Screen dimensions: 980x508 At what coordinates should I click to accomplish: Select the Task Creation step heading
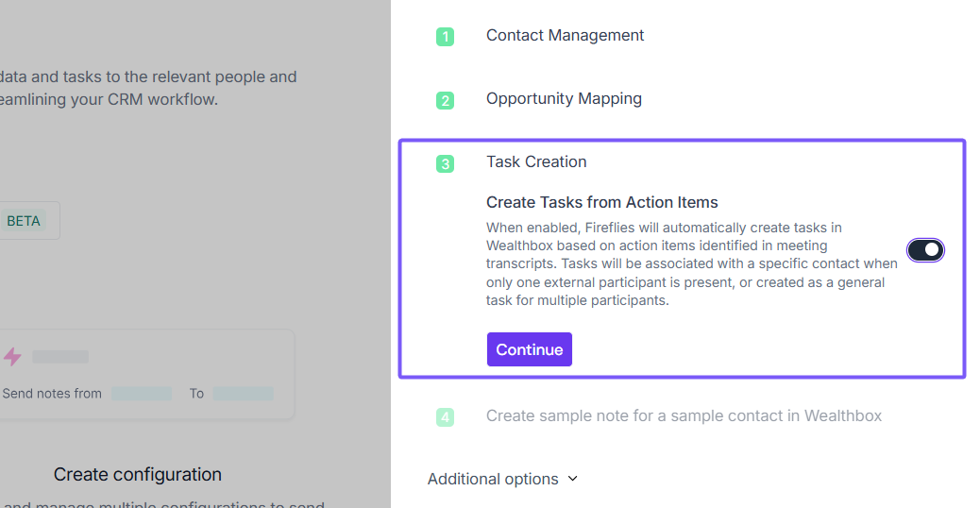(x=536, y=161)
